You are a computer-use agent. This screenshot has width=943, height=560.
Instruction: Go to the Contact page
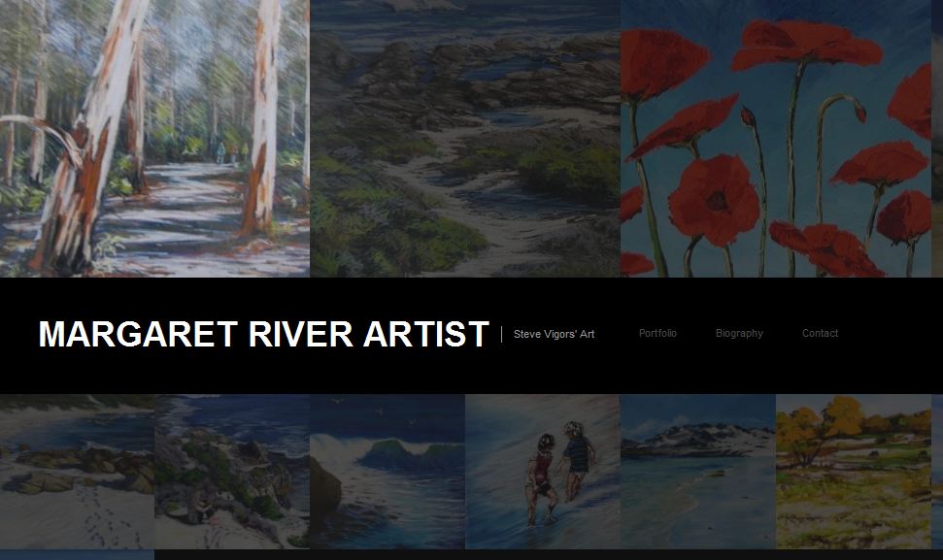820,334
